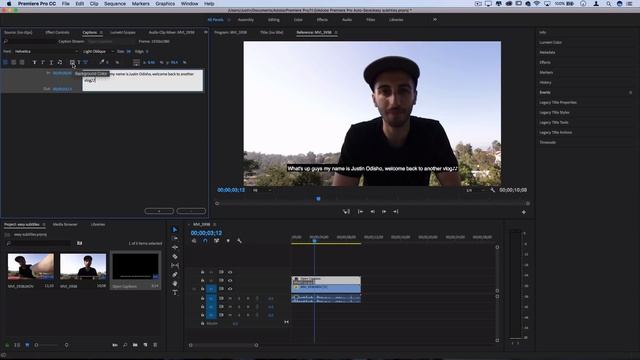
Task: Open the monitor Button Editor plus icon
Action: click(x=524, y=212)
